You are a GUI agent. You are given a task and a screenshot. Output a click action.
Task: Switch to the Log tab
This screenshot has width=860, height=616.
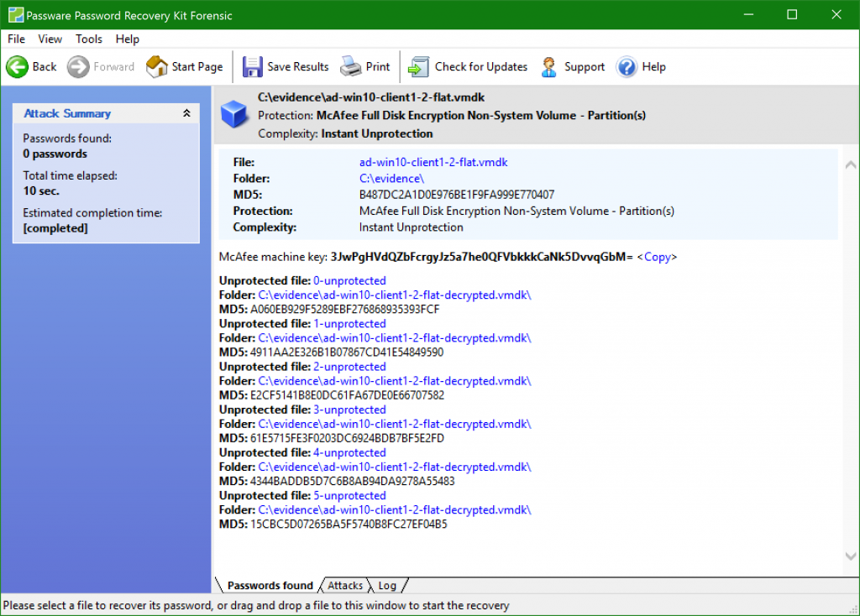point(387,586)
